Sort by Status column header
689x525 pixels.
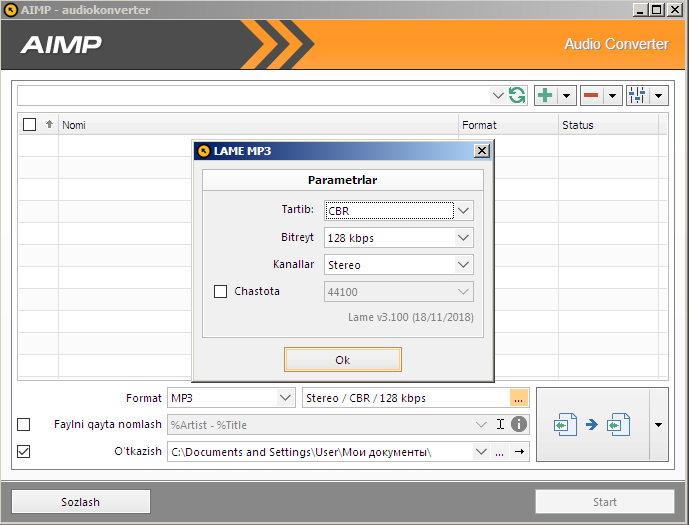pyautogui.click(x=609, y=125)
